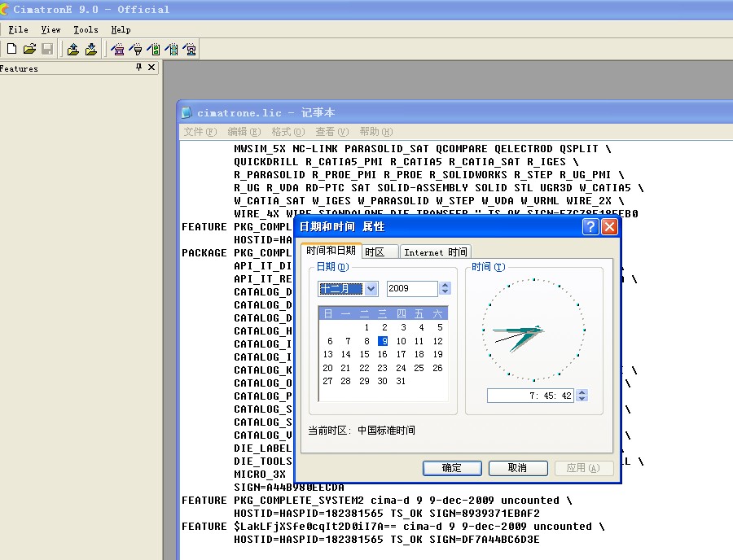Viewport: 733px width, 560px height.
Task: Open the View menu in CimatronE
Action: (x=50, y=29)
